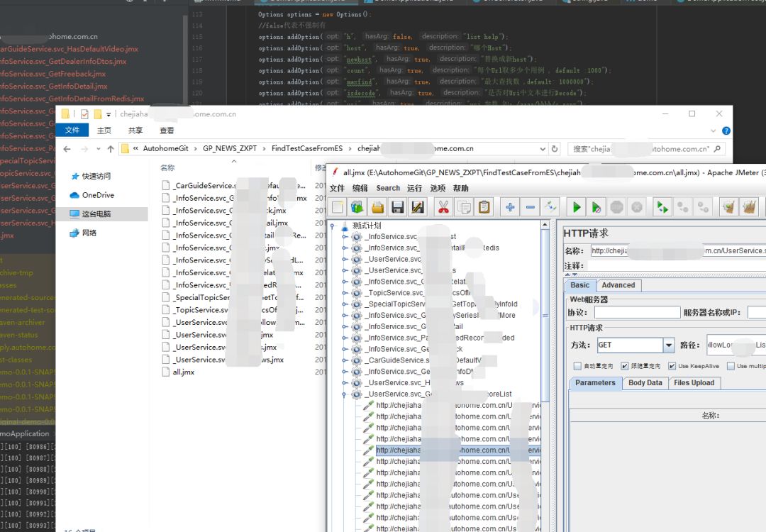Switch to the Advanced tab
Image resolution: width=766 pixels, height=532 pixels.
pyautogui.click(x=618, y=285)
